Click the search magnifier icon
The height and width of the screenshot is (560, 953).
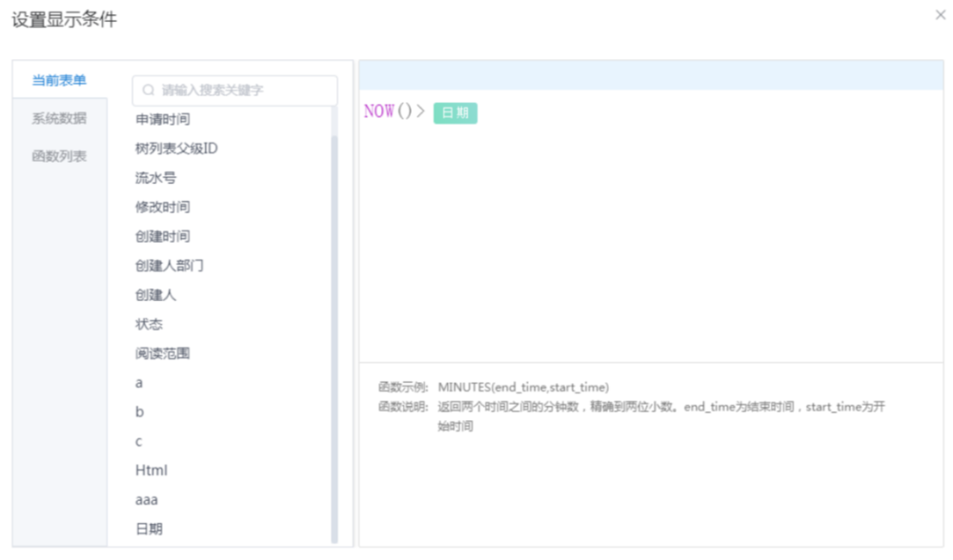pyautogui.click(x=149, y=90)
